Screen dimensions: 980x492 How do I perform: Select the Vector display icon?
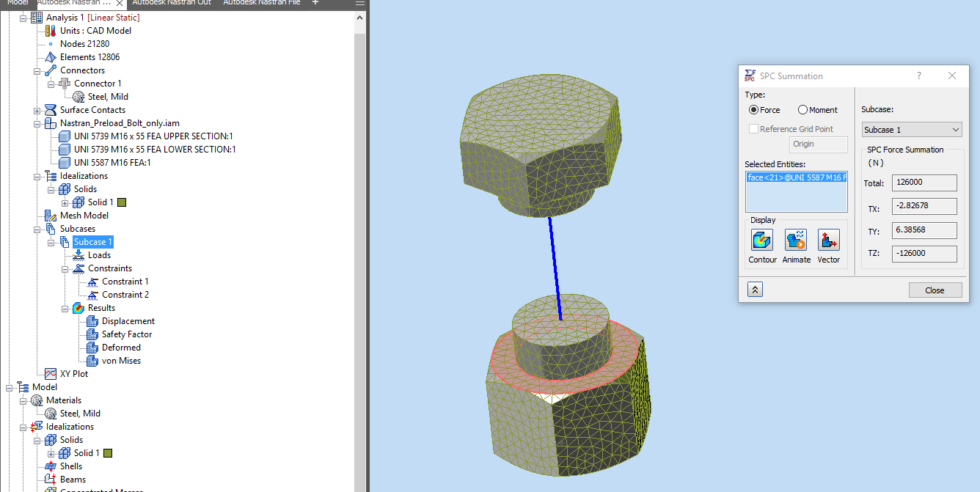click(829, 240)
